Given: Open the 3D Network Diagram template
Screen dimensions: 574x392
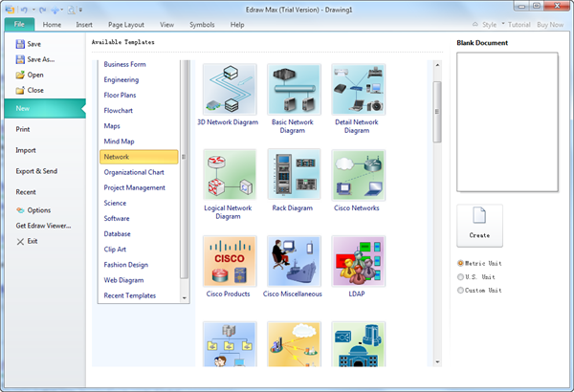Looking at the screenshot, I should pos(229,89).
